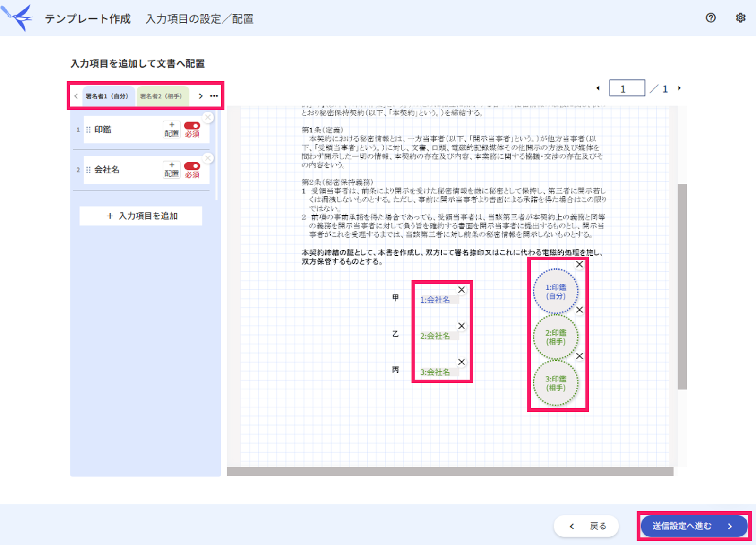This screenshot has width=756, height=545.
Task: Click the blue bird app logo
Action: (x=17, y=17)
